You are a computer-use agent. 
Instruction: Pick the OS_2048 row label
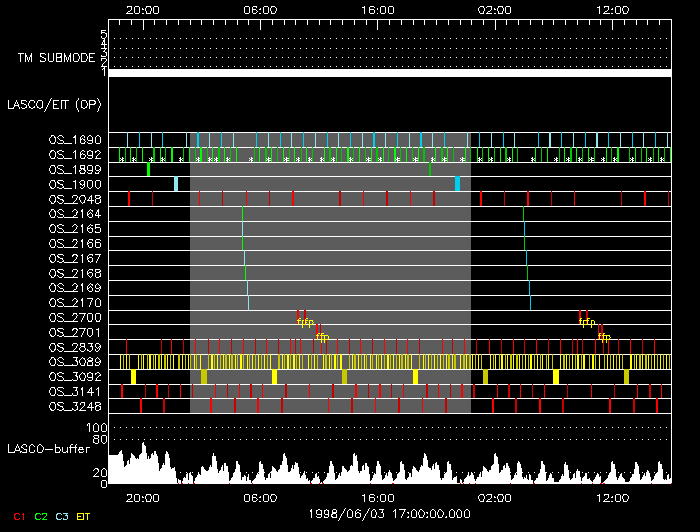pyautogui.click(x=75, y=199)
